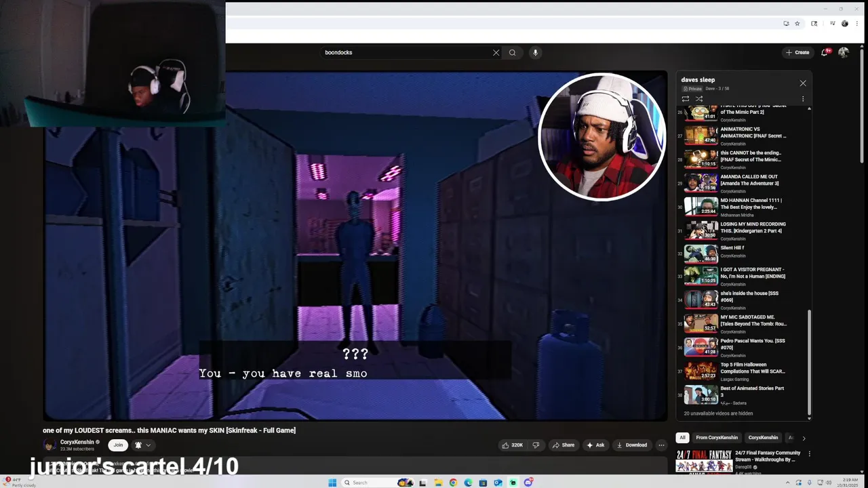Open Microsoft Edge from taskbar

pyautogui.click(x=468, y=483)
